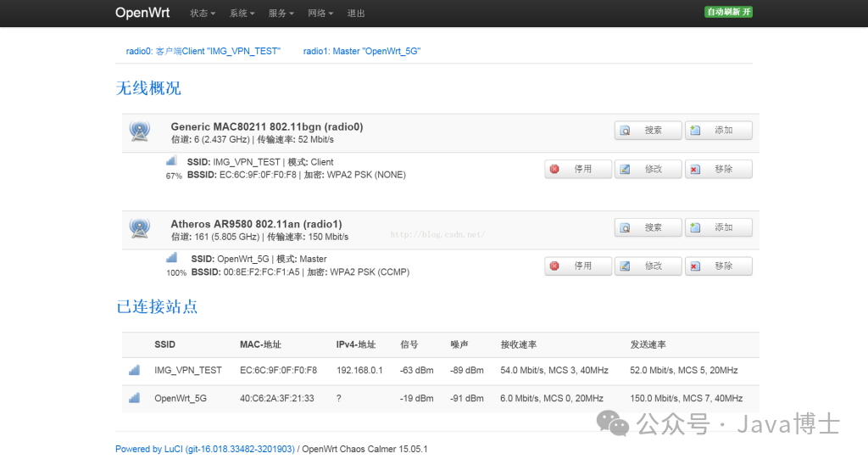
Task: Click the radio0 wireless antenna icon
Action: pos(140,132)
